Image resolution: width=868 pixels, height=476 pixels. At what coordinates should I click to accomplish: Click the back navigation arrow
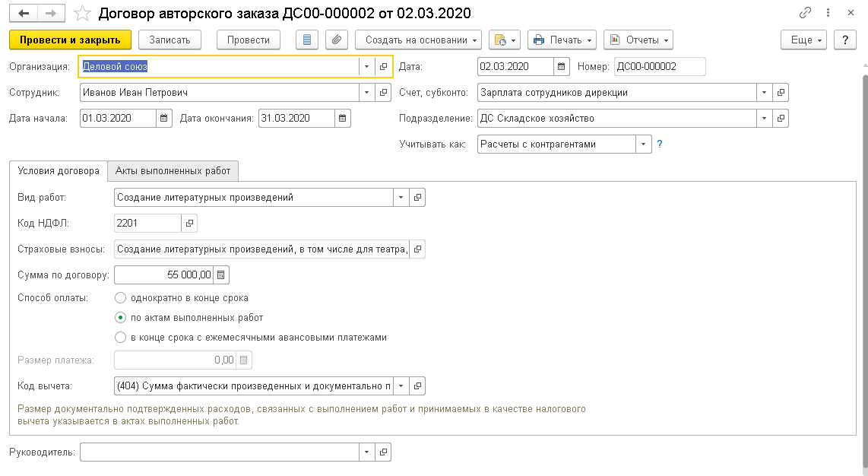tap(24, 14)
